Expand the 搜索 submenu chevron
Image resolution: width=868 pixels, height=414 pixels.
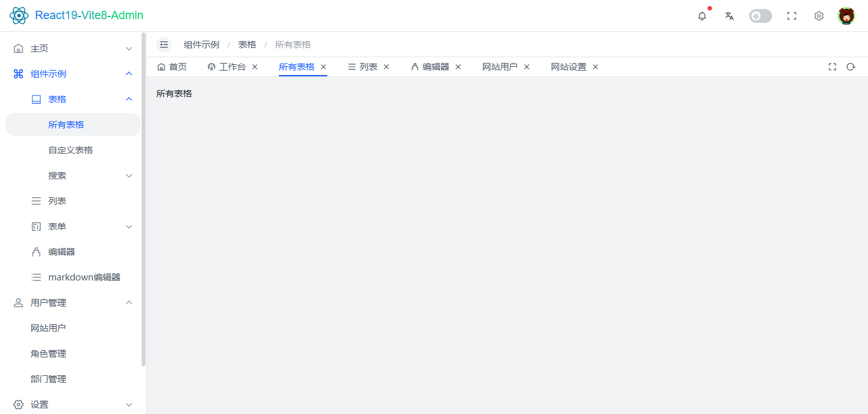click(129, 176)
